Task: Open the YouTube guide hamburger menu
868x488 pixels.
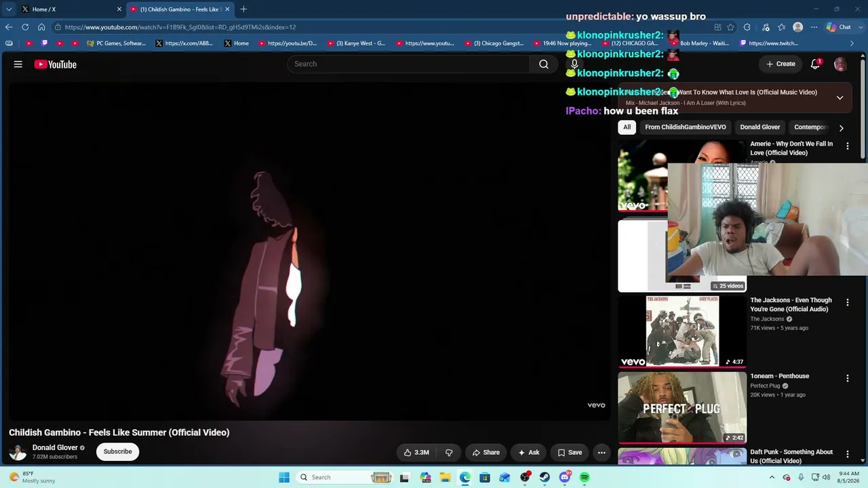Action: (18, 64)
